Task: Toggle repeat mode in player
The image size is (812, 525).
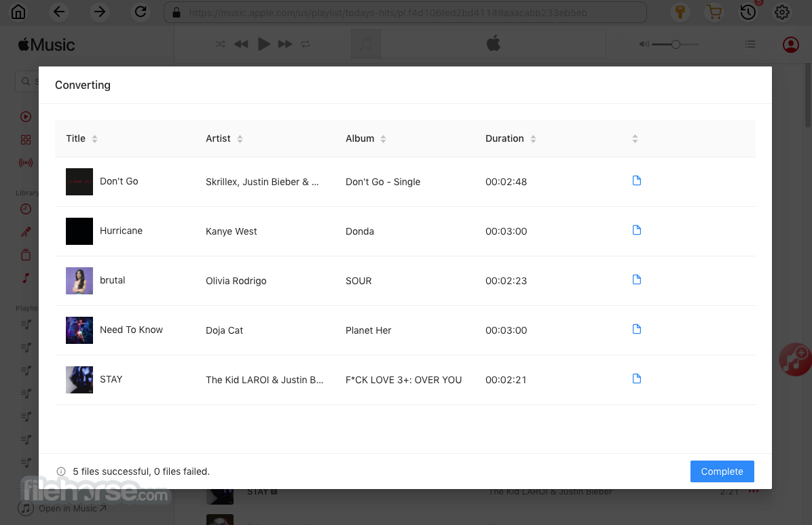Action: click(306, 45)
